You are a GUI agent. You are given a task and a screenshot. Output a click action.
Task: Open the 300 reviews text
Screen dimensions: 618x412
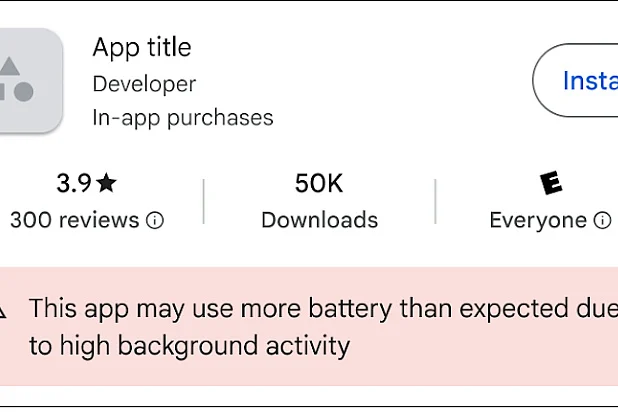tap(74, 220)
